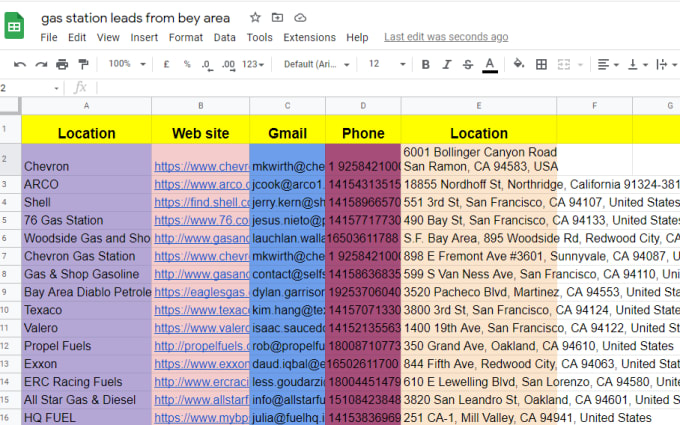Increase decimal places

pyautogui.click(x=229, y=65)
